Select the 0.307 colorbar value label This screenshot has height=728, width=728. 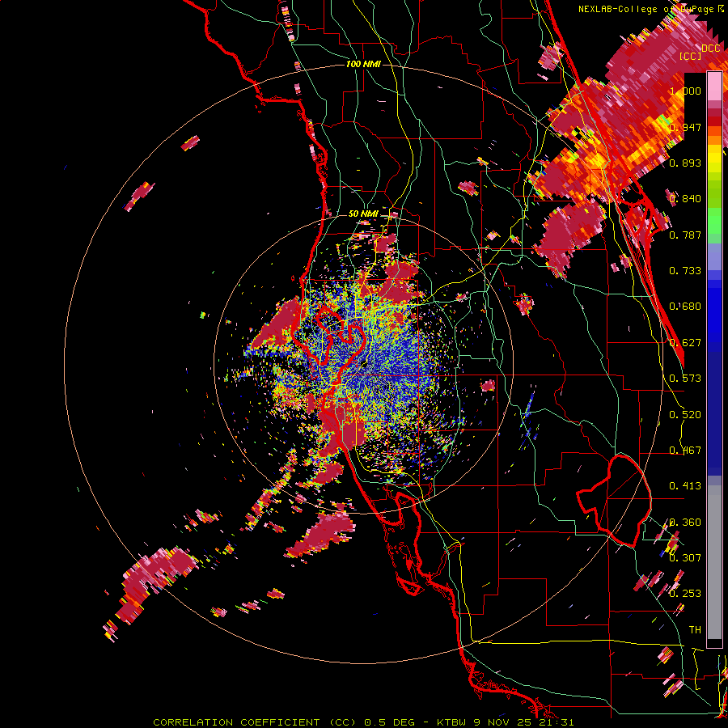click(x=685, y=558)
